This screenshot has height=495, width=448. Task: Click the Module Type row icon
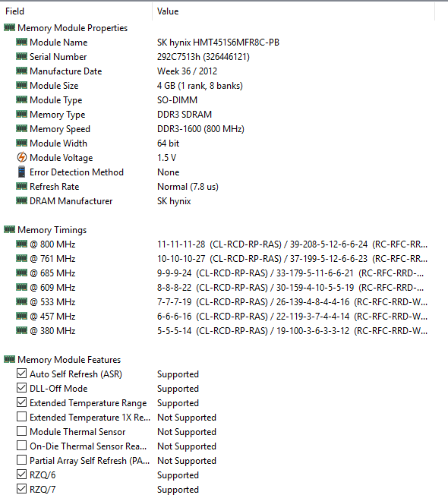(x=21, y=99)
